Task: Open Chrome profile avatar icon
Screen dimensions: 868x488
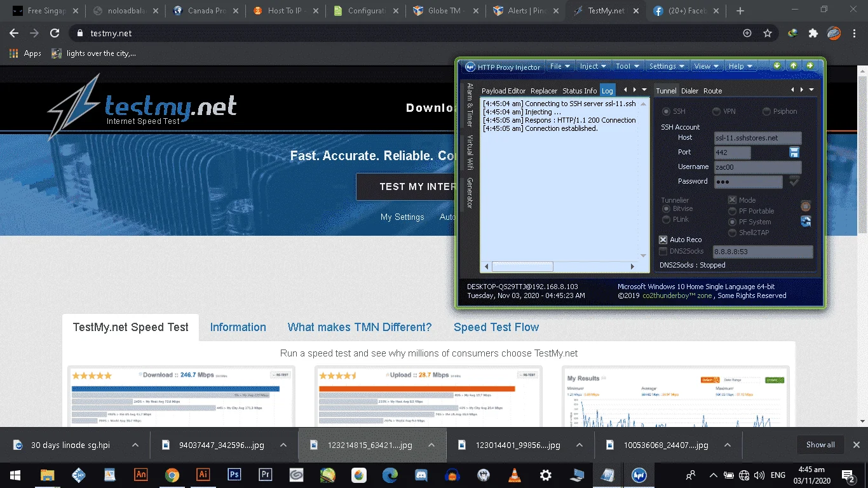Action: click(x=834, y=33)
